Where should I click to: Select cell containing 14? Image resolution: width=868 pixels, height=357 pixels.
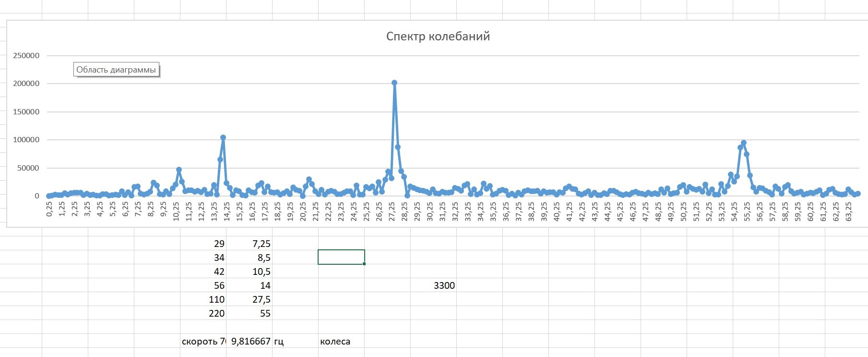[x=249, y=285]
